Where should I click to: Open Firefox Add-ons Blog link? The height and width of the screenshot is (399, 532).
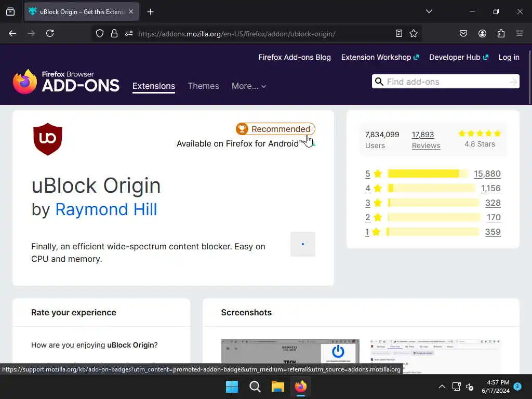295,57
